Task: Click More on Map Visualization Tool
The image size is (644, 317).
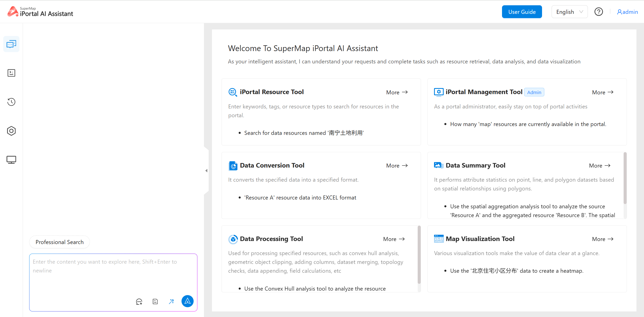Action: [x=603, y=239]
